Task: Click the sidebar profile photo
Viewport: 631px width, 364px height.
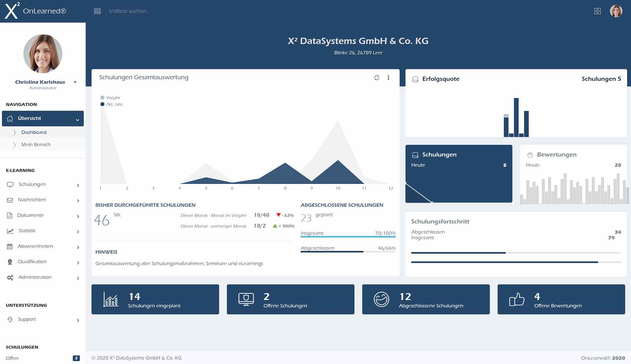Action: point(43,54)
